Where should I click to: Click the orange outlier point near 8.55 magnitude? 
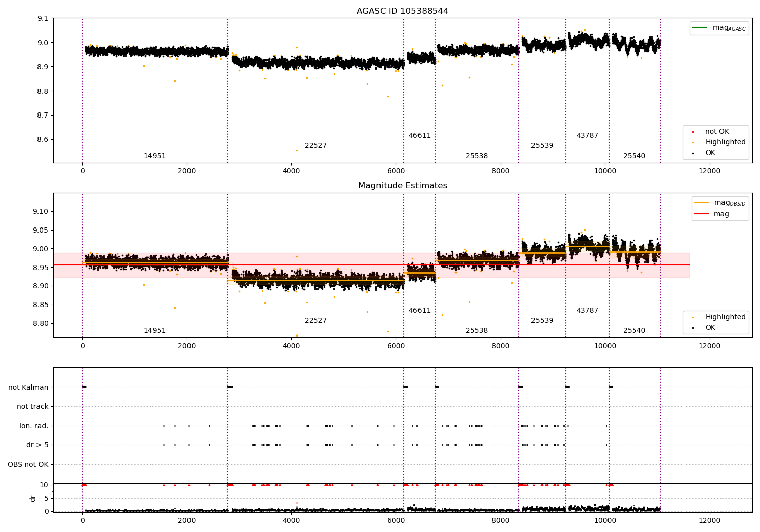[x=297, y=150]
